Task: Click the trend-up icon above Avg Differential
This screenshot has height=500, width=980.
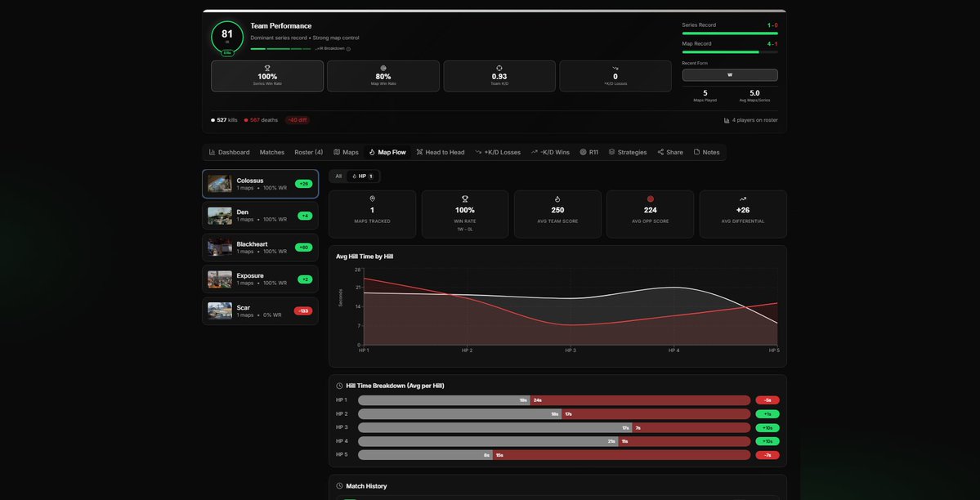Action: [x=743, y=199]
